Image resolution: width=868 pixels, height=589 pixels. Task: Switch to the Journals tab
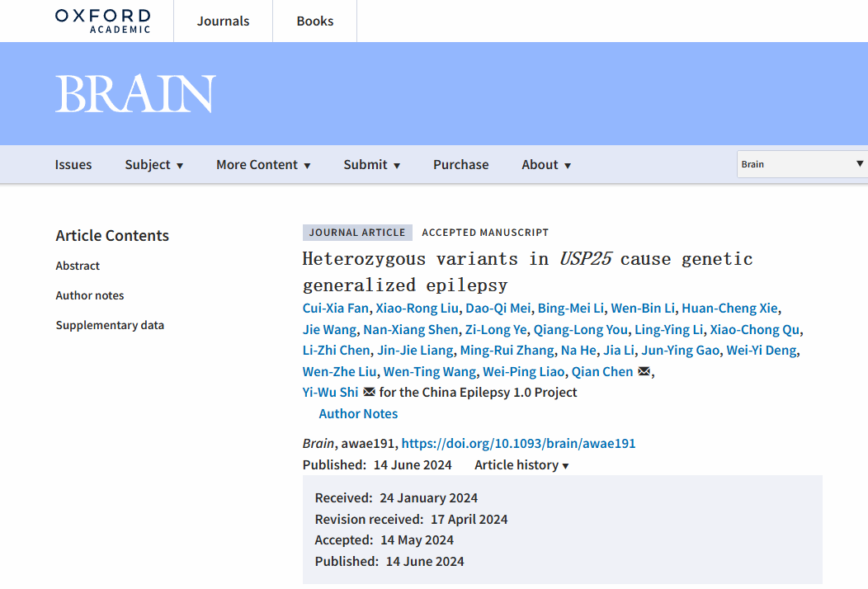pos(223,21)
